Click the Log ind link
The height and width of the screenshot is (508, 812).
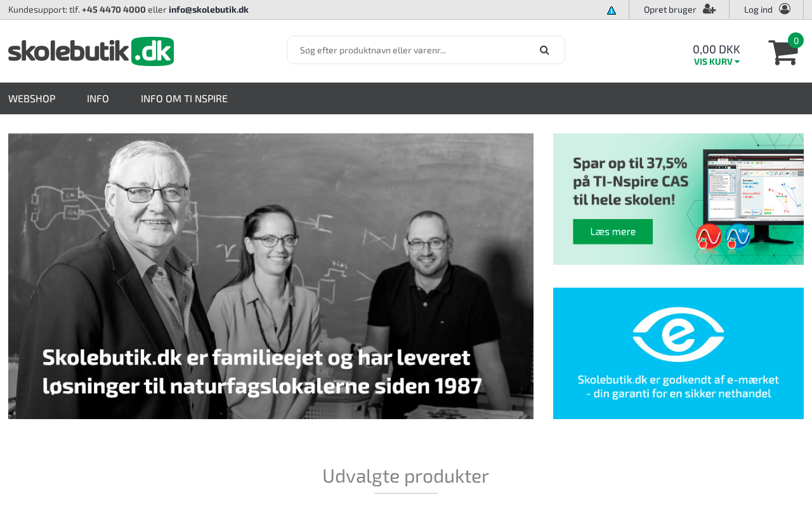click(758, 10)
